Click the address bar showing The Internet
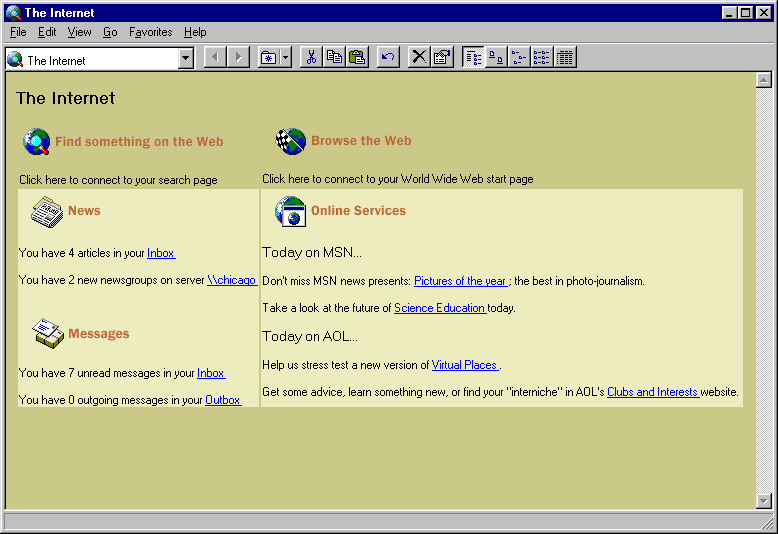 tap(99, 59)
